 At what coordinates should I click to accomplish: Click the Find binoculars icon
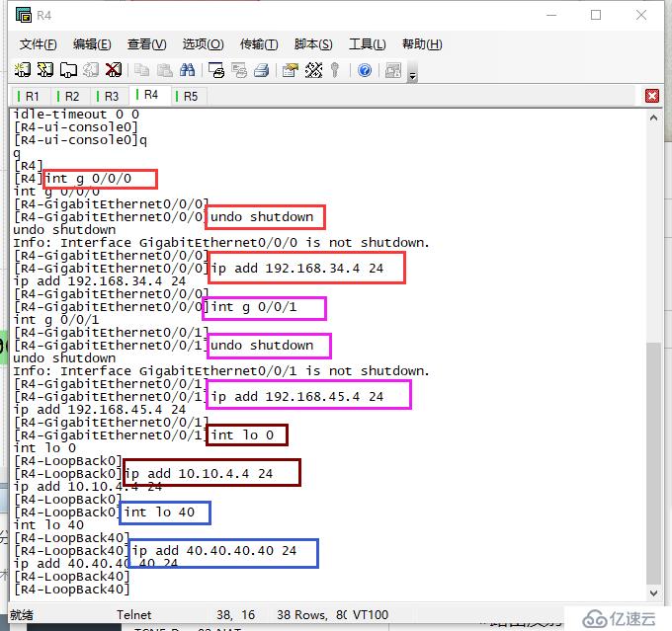tap(190, 70)
